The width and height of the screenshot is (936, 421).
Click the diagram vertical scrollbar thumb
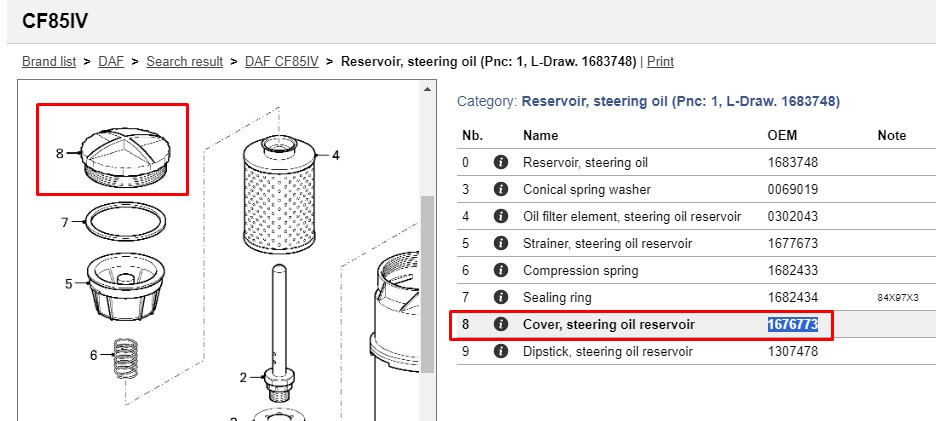click(427, 285)
